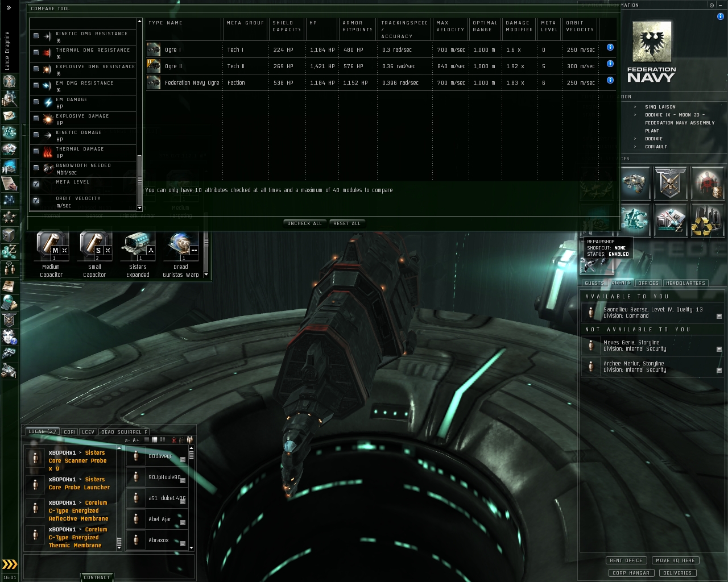
Task: Open the Help face icon with question mark
Action: 9,336
